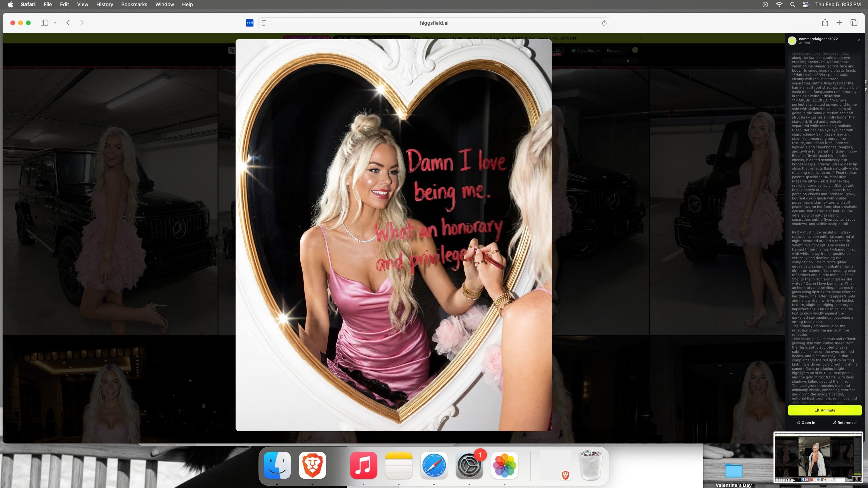868x488 pixels.
Task: Click the blue password manager extension icon
Action: 249,23
